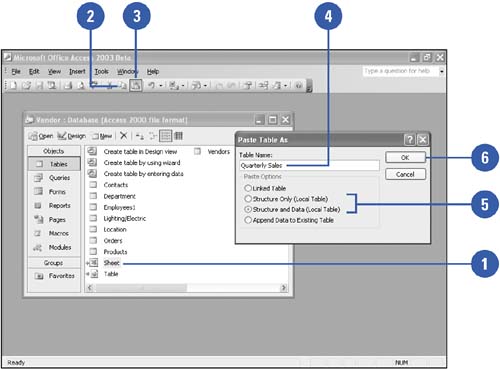This screenshot has height=369, width=500.
Task: Click the Copy toolbar icon
Action: (123, 86)
